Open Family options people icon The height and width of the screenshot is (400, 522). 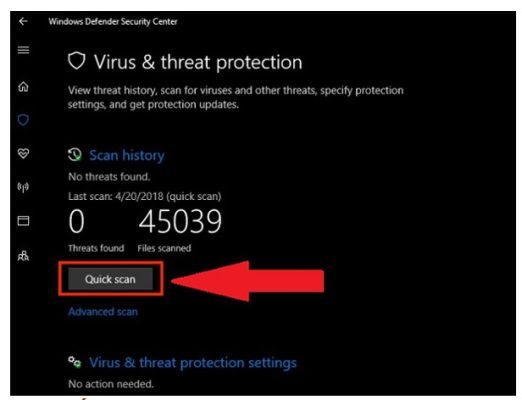(x=23, y=256)
